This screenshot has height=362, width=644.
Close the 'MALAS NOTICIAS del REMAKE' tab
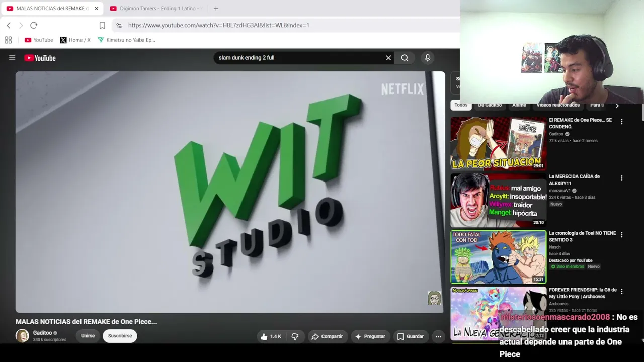pos(96,8)
